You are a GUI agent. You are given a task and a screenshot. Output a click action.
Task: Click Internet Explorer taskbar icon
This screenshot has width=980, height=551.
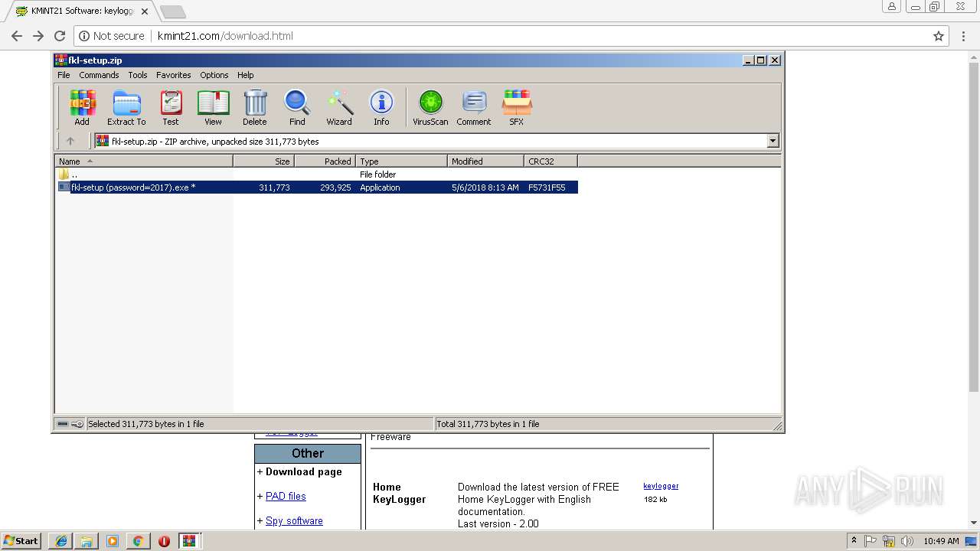(60, 541)
